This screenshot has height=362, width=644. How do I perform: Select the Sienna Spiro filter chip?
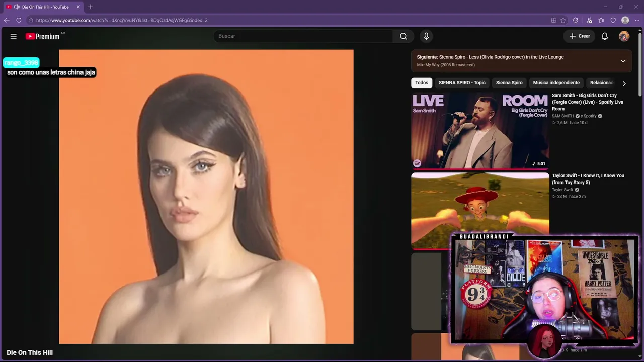point(509,83)
